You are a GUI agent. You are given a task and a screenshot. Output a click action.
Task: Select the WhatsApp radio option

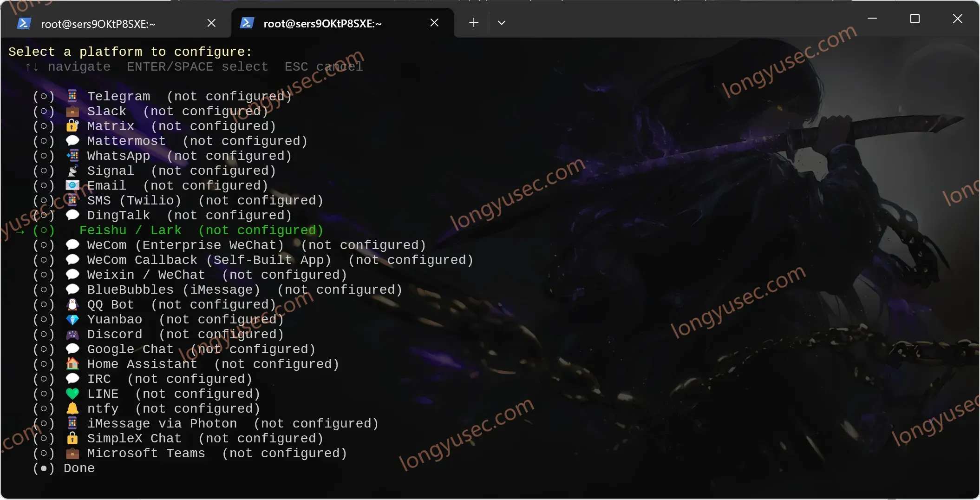click(44, 156)
